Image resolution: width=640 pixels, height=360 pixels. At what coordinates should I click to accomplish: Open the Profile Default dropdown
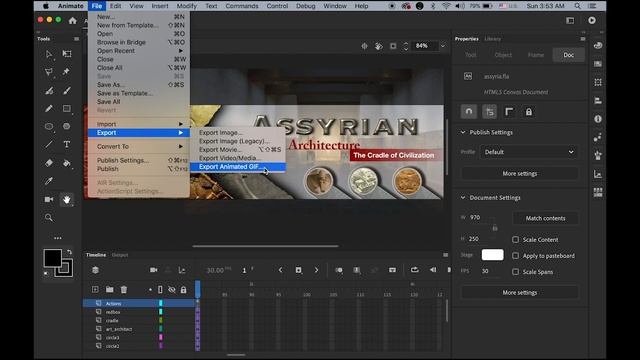[529, 152]
